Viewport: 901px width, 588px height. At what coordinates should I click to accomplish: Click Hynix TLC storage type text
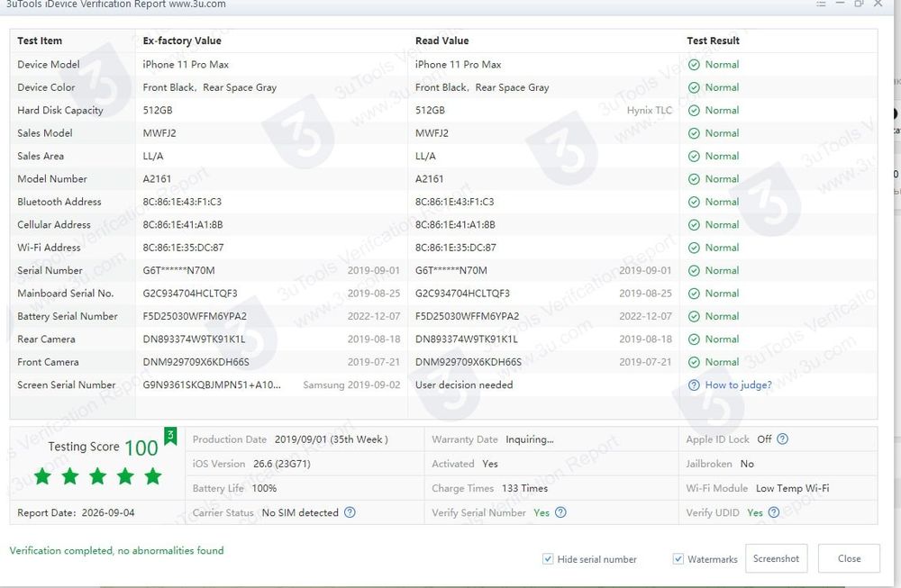click(x=649, y=110)
